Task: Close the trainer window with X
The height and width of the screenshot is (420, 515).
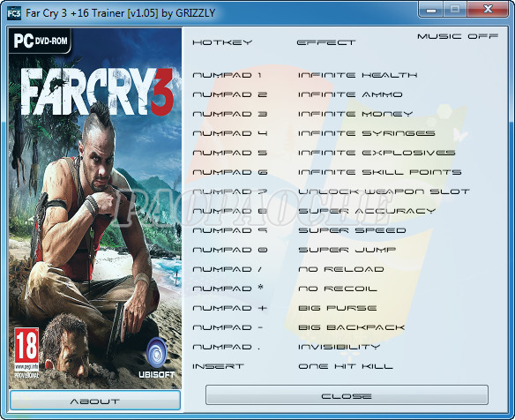Action: 488,9
